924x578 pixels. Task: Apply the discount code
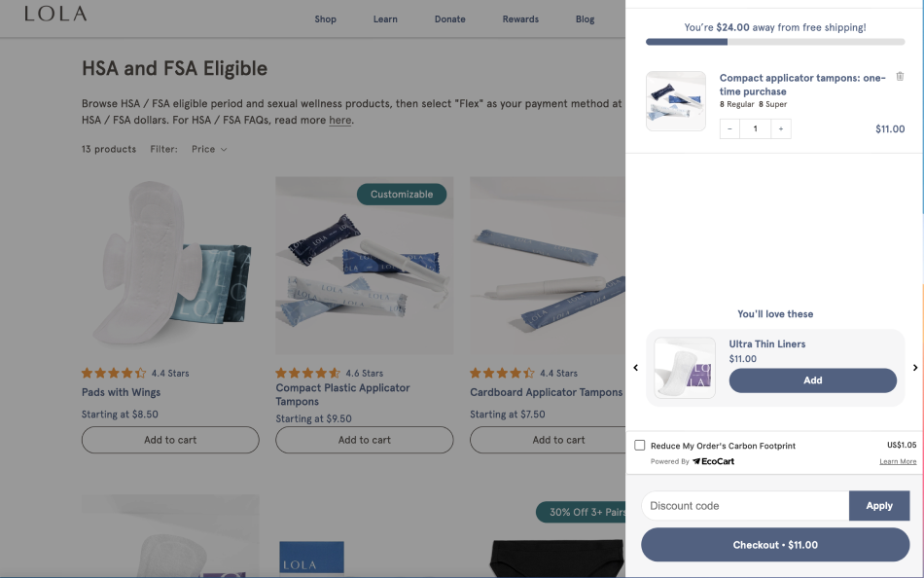(x=879, y=506)
